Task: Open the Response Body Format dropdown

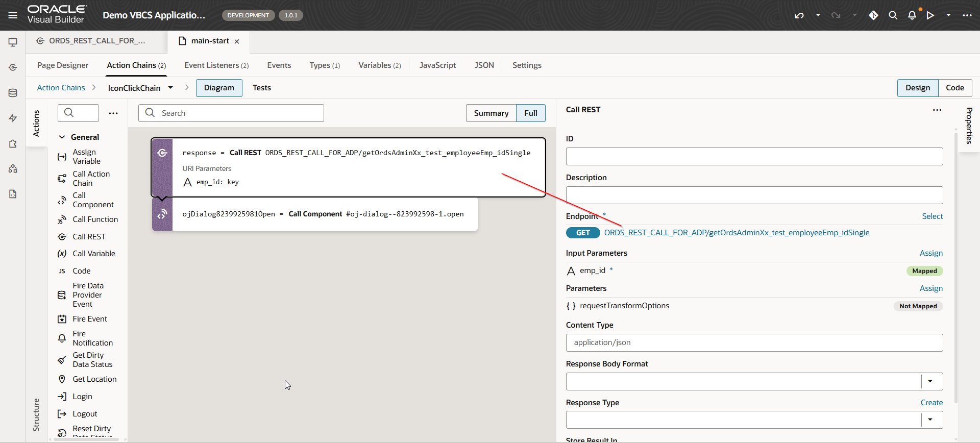Action: [930, 381]
